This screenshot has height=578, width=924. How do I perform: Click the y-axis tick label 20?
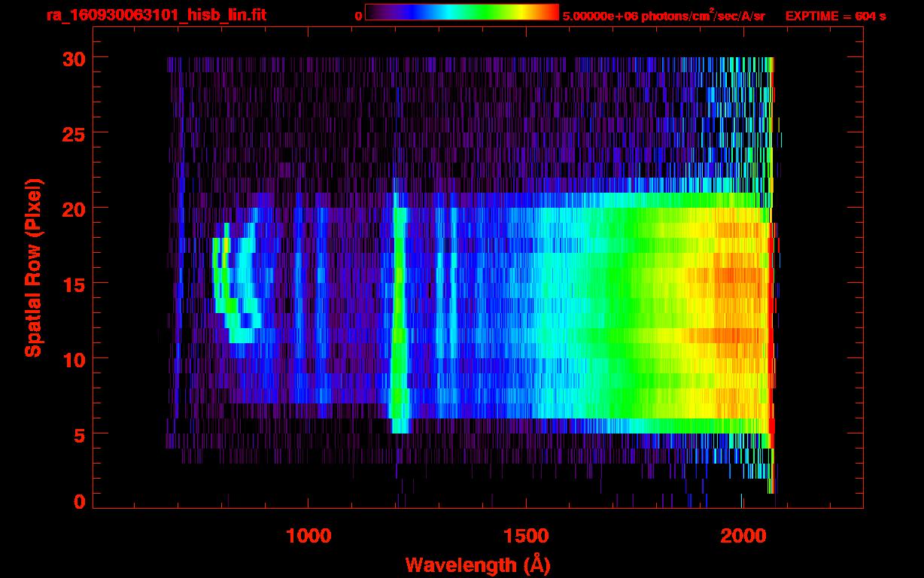click(73, 208)
